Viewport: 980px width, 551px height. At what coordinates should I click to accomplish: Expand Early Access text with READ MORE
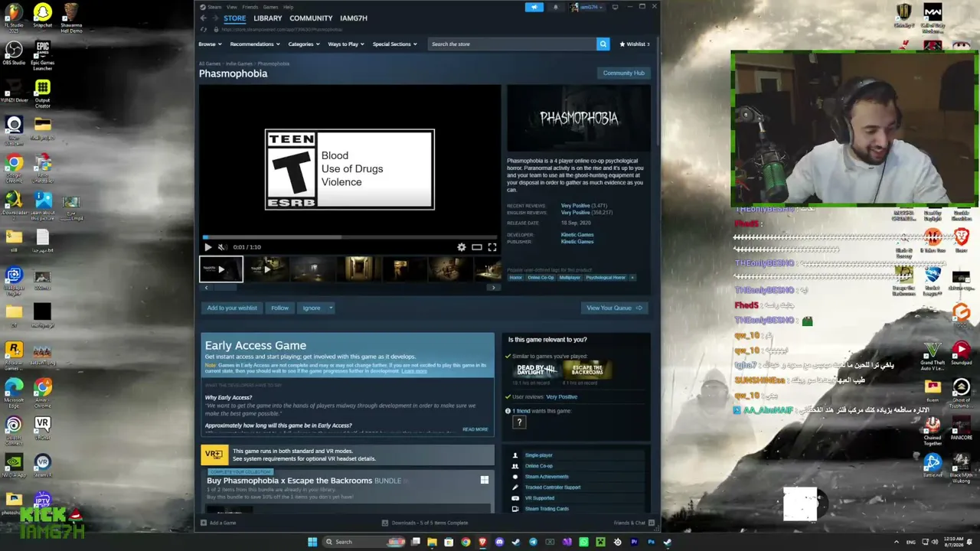coord(475,429)
